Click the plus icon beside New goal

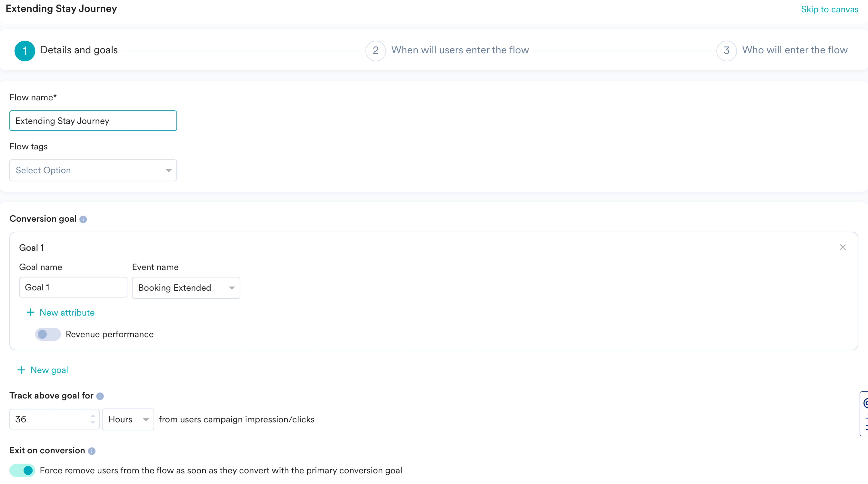coord(21,370)
